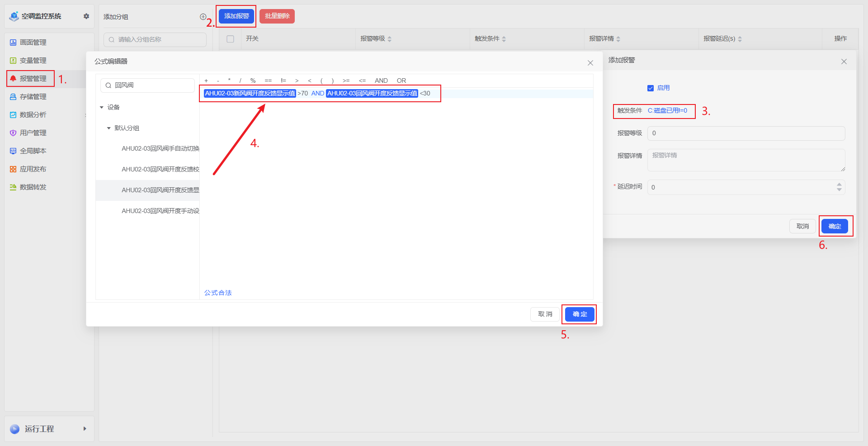Open 应用发布 in the sidebar
868x446 pixels.
(33, 169)
